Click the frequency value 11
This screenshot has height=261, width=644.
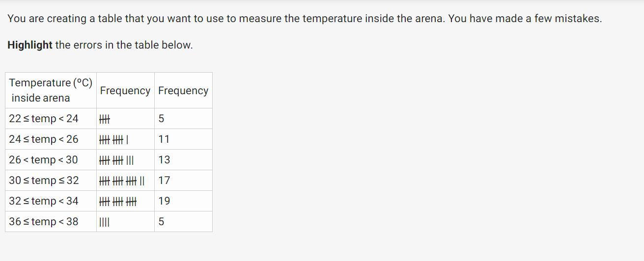coord(164,139)
